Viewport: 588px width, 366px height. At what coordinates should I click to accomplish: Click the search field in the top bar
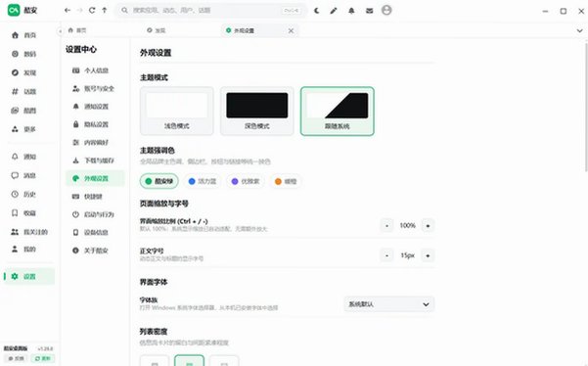click(210, 11)
